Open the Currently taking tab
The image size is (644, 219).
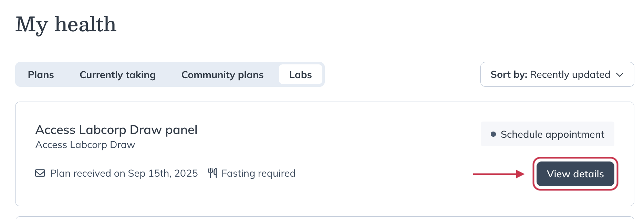point(117,75)
